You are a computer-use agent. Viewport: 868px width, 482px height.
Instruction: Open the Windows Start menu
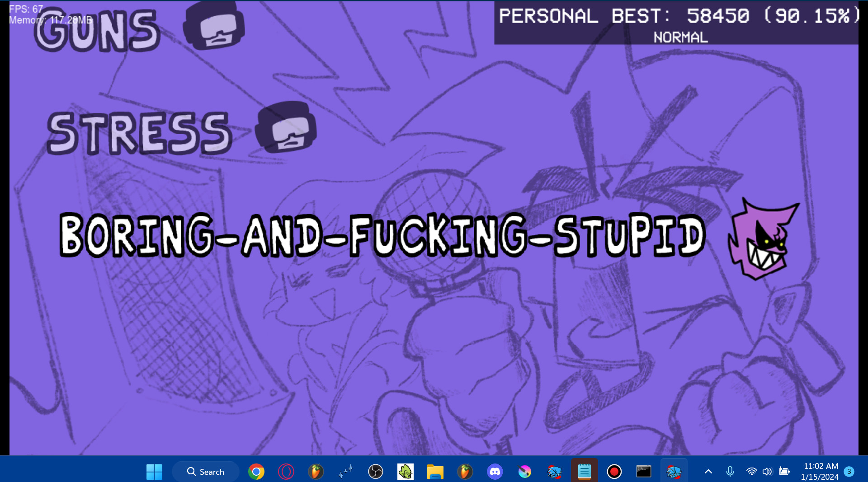(154, 472)
